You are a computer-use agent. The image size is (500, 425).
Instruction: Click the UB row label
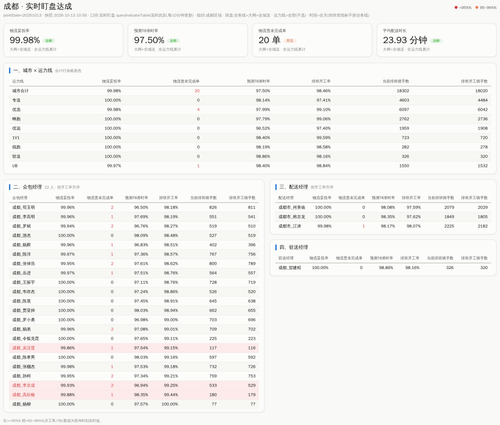click(x=15, y=166)
